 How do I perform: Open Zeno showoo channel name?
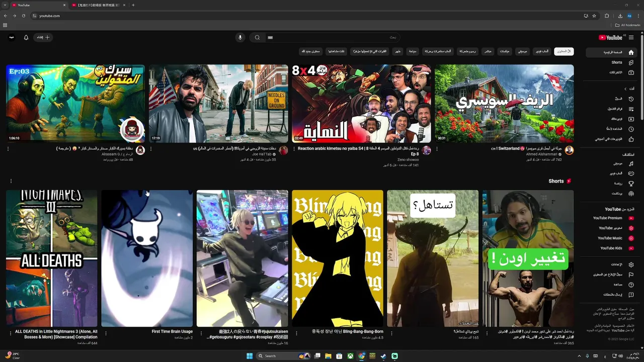tap(408, 159)
